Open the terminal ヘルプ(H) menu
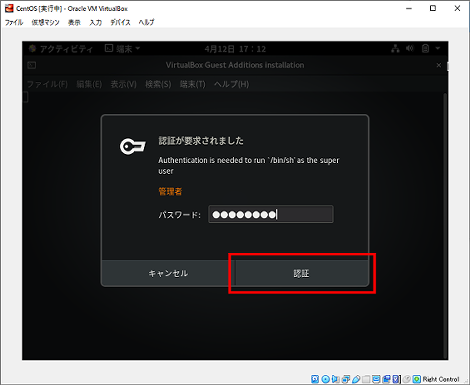The width and height of the screenshot is (470, 385). pyautogui.click(x=232, y=84)
